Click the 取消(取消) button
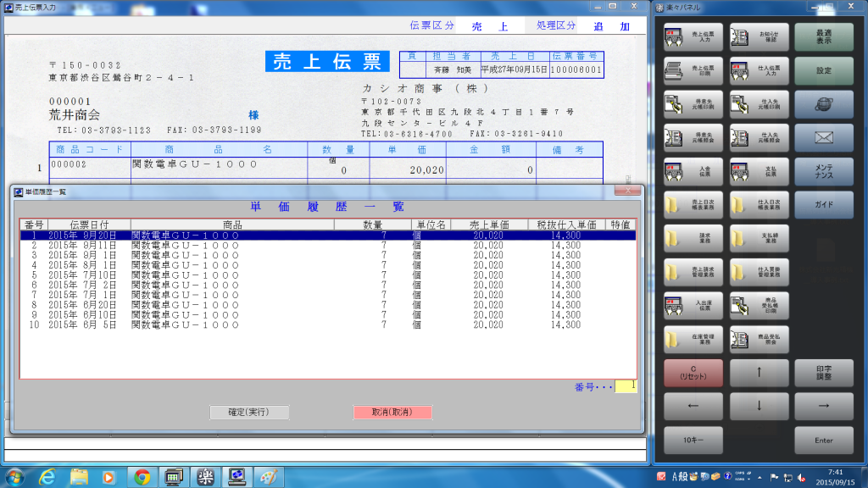This screenshot has width=868, height=488. [392, 413]
